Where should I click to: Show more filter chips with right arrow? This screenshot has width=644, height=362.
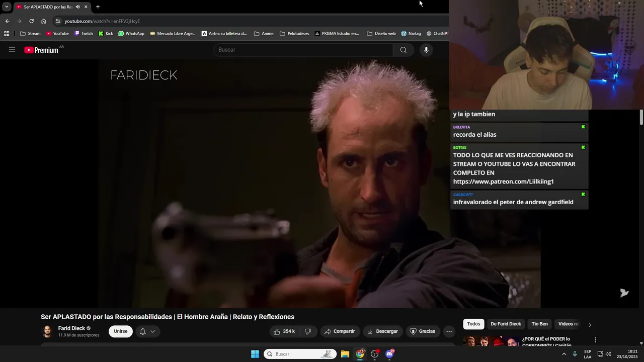tap(590, 324)
